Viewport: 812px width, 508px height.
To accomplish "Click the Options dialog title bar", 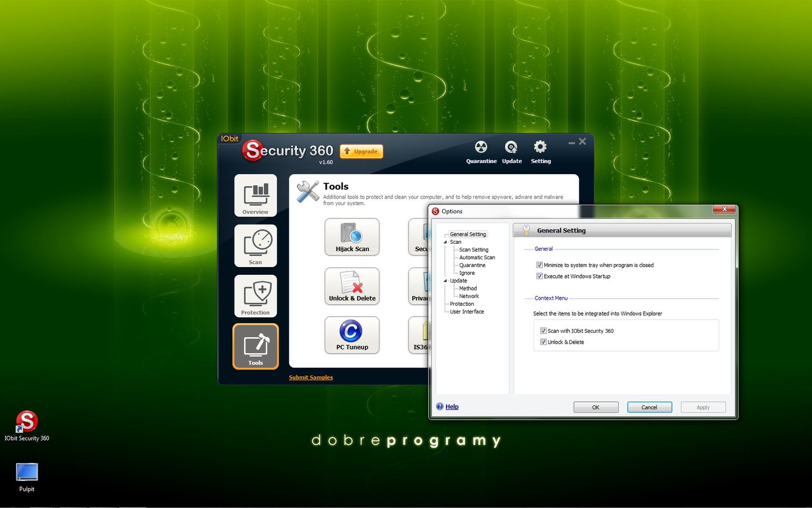I will point(570,211).
